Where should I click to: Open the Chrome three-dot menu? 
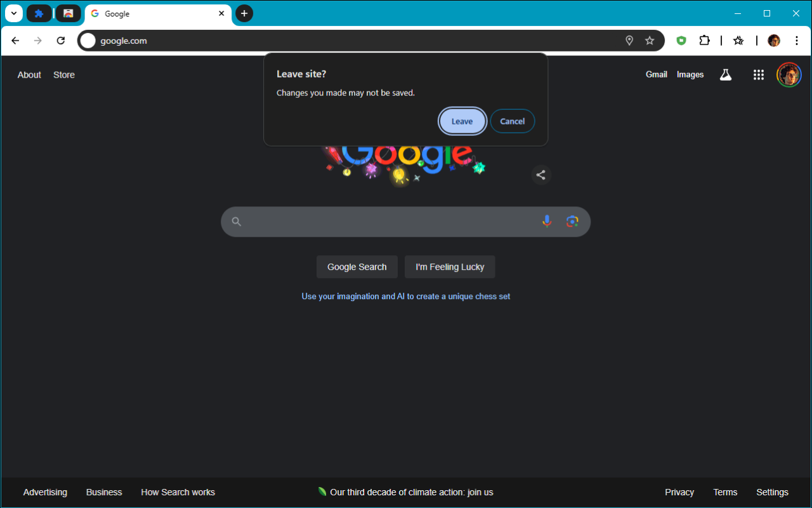click(797, 40)
